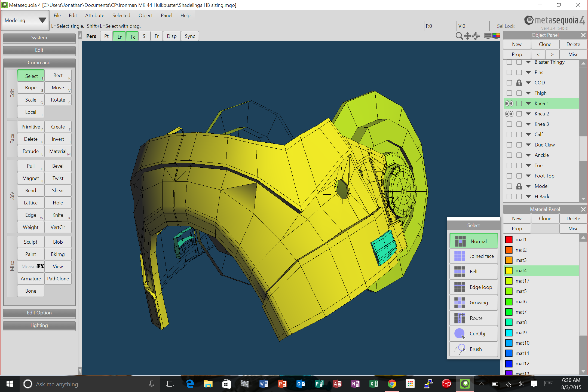Close the Object Panel
Screen dimensions: 588x392
pyautogui.click(x=583, y=35)
